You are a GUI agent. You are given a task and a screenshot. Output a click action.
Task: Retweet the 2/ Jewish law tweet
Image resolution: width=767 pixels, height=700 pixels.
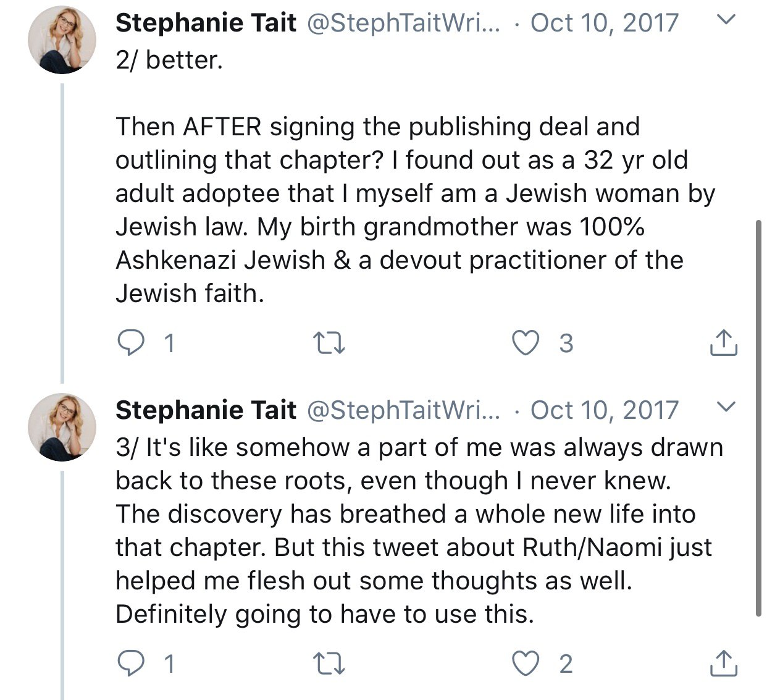tap(329, 343)
